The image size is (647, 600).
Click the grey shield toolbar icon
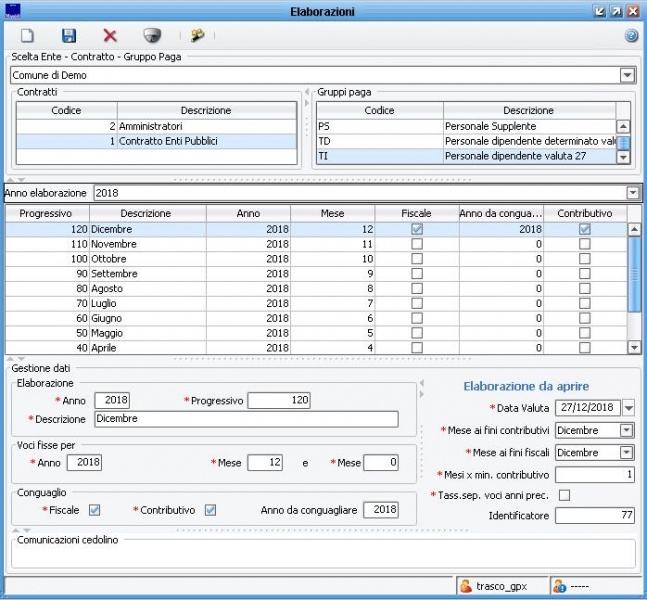[x=152, y=36]
